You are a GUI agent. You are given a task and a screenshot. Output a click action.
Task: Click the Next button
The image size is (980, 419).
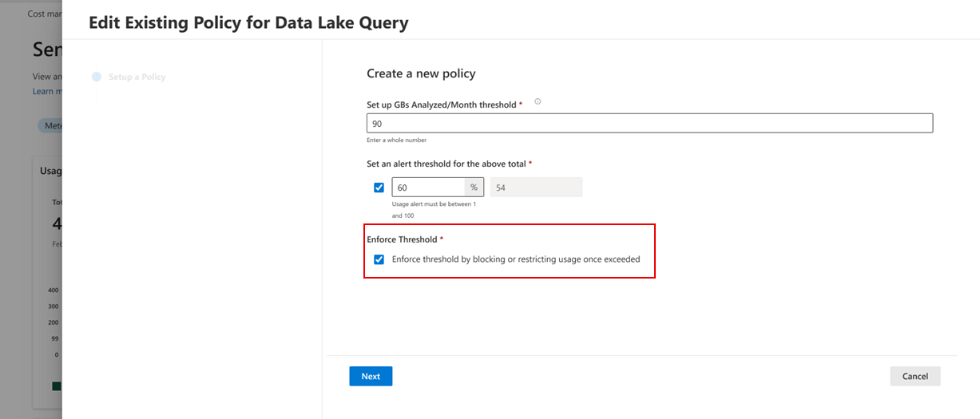371,376
